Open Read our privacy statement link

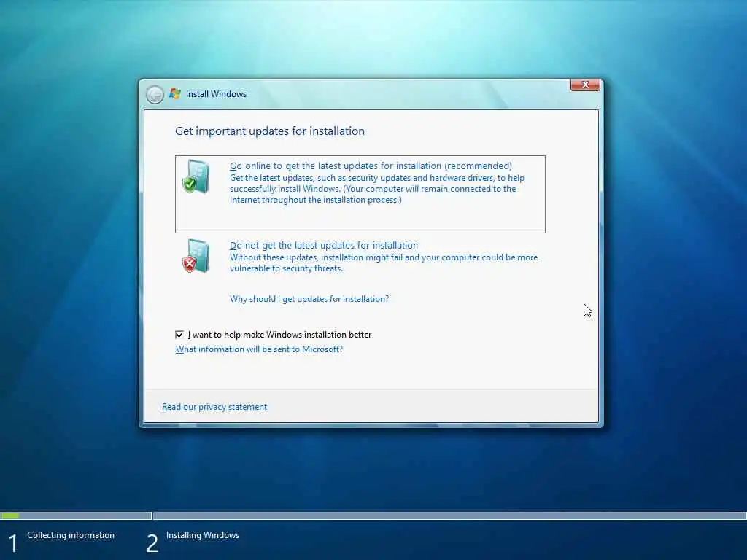coord(214,407)
